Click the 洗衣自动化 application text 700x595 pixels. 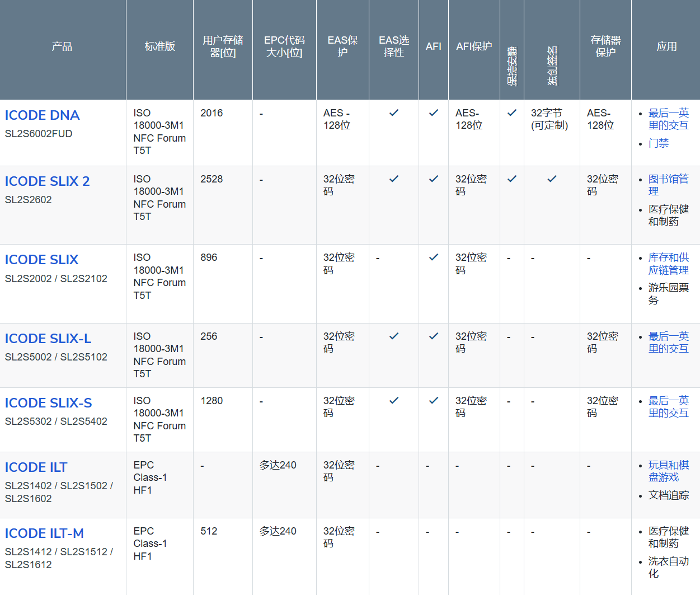(668, 568)
